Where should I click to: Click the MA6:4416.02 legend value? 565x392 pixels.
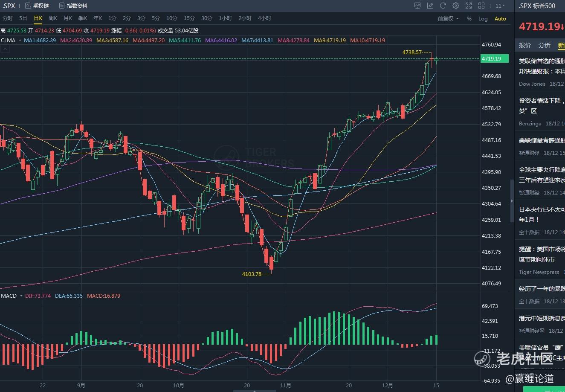point(221,41)
